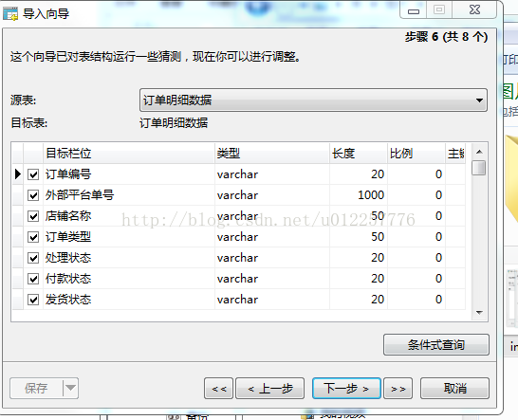This screenshot has height=420, width=518.
Task: Click the 保存 button
Action: tap(36, 388)
